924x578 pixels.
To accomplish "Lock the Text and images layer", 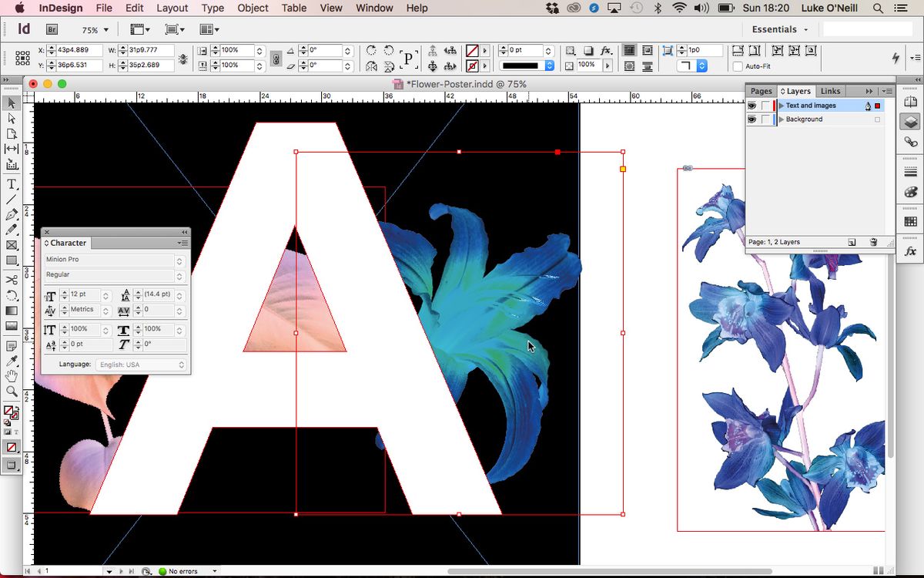I will pos(765,106).
